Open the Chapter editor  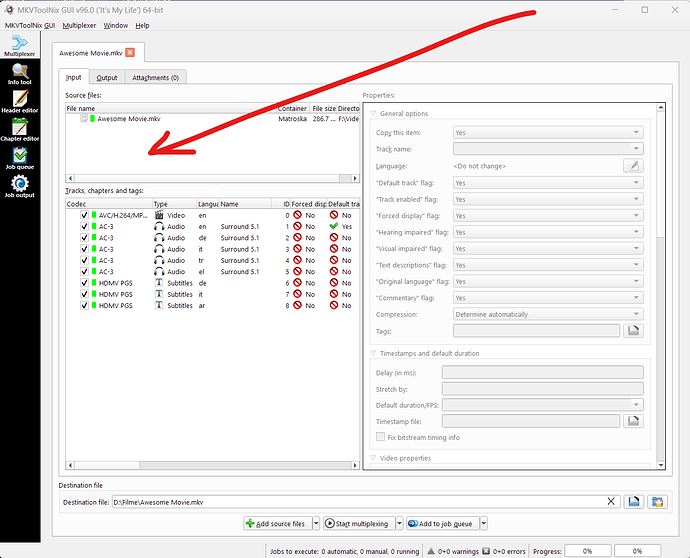click(x=20, y=130)
